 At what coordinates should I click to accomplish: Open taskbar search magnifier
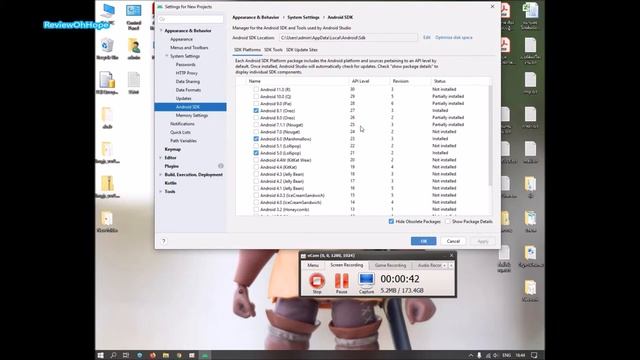pos(113,356)
